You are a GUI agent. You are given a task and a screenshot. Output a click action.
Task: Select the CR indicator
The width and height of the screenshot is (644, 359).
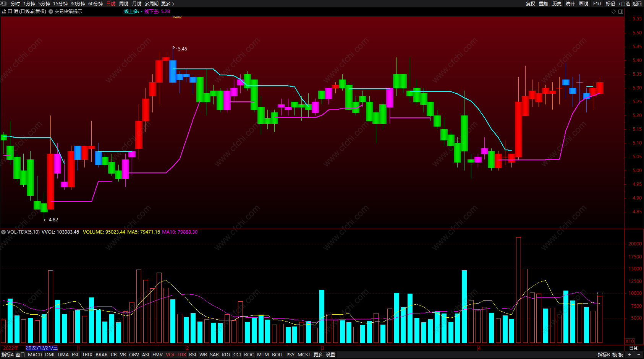click(114, 355)
